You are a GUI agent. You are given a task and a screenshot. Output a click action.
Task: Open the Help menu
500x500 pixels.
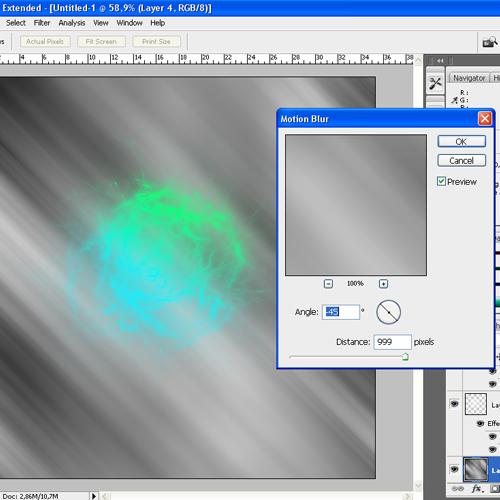pos(157,23)
